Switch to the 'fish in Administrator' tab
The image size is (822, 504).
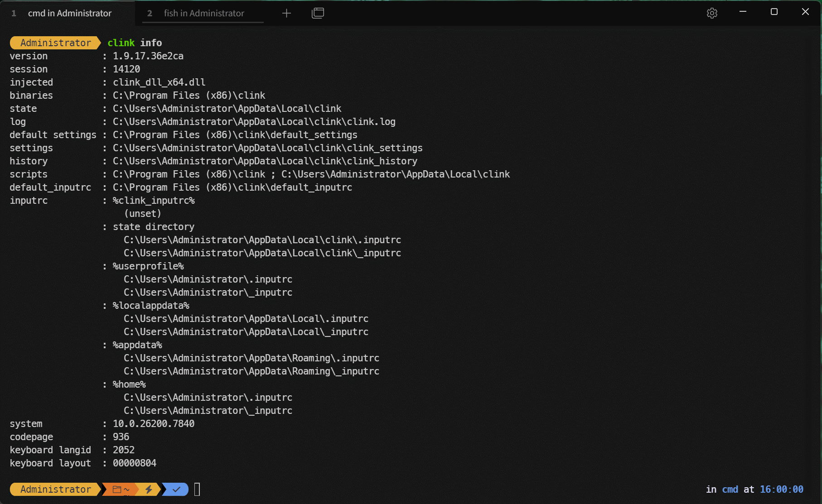point(204,14)
